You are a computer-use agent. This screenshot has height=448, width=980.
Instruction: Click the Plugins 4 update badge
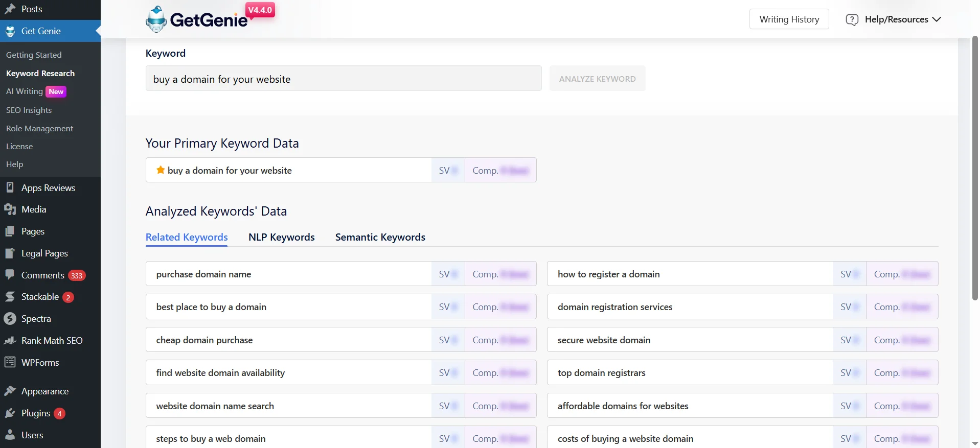pos(59,413)
